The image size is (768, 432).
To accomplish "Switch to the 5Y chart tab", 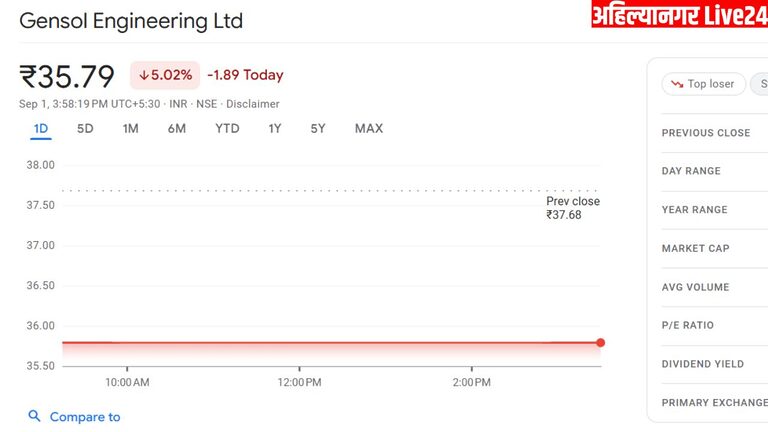I will click(x=318, y=128).
